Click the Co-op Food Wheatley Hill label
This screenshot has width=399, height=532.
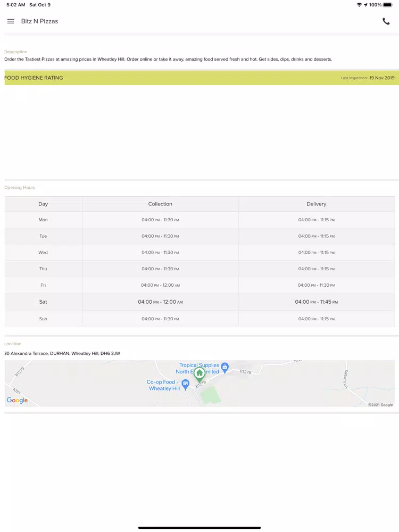pos(163,385)
